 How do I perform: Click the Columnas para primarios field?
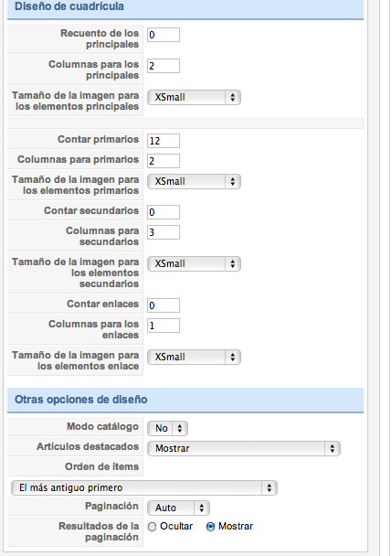pyautogui.click(x=164, y=161)
